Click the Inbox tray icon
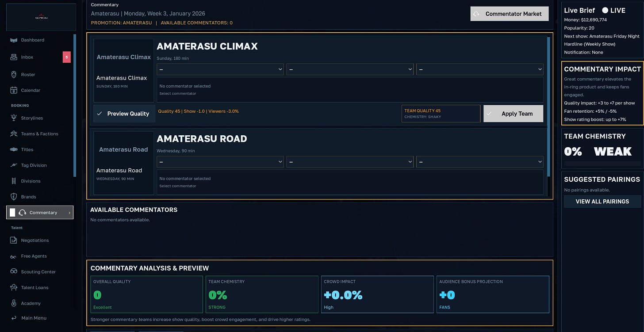The image size is (644, 332). pyautogui.click(x=14, y=57)
